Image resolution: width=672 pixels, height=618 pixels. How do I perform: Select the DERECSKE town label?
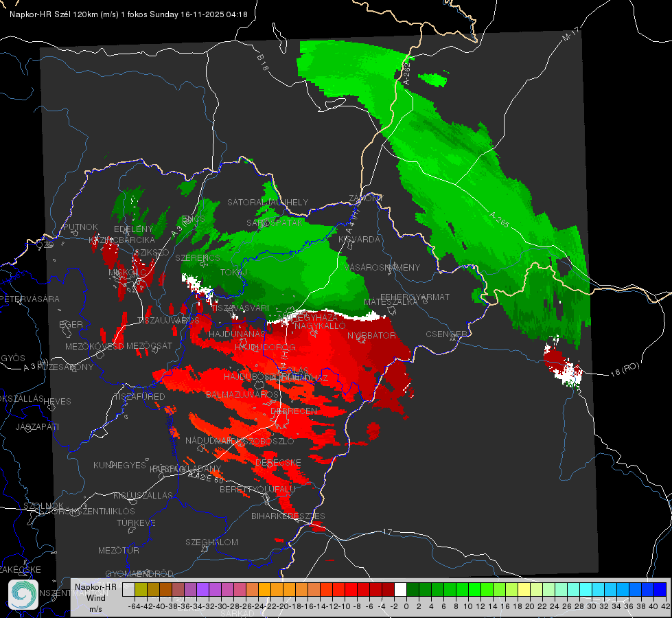pyautogui.click(x=278, y=463)
